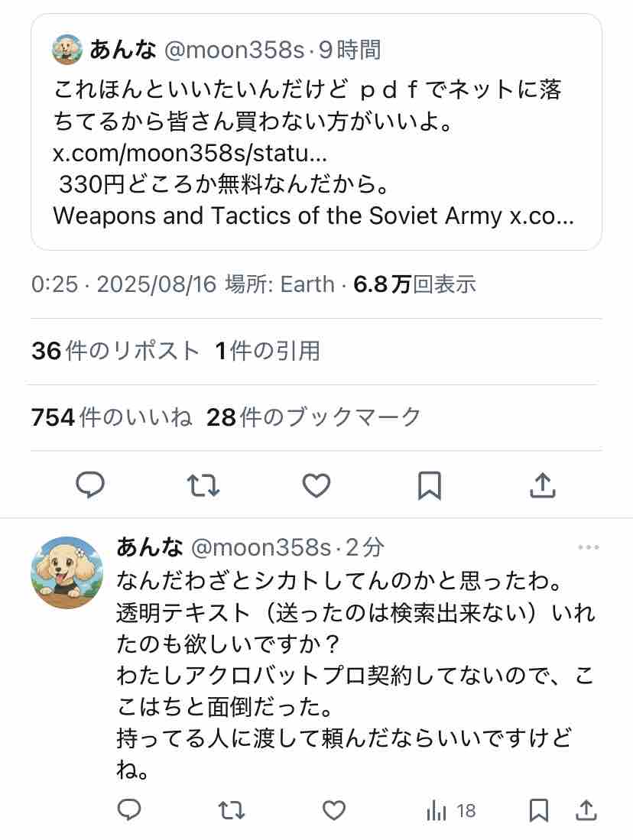Image resolution: width=633 pixels, height=840 pixels.
Task: Open more options for reply tweet
Action: (x=589, y=547)
